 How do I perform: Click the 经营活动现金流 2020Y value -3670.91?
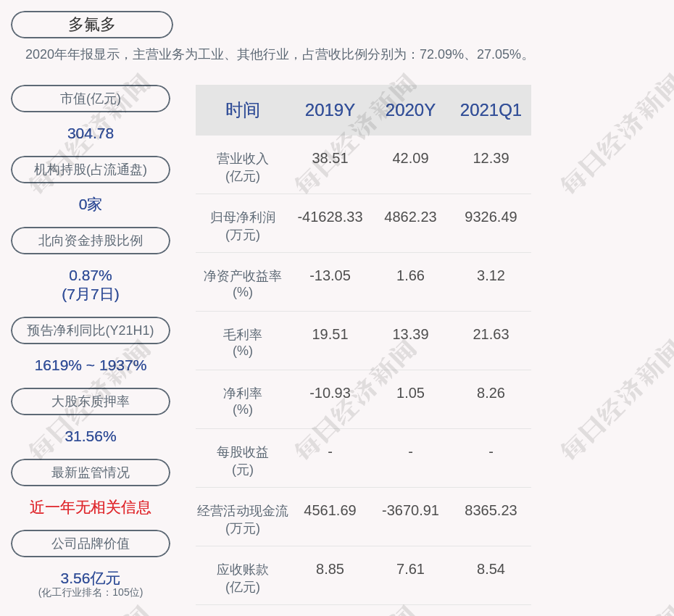[x=410, y=510]
